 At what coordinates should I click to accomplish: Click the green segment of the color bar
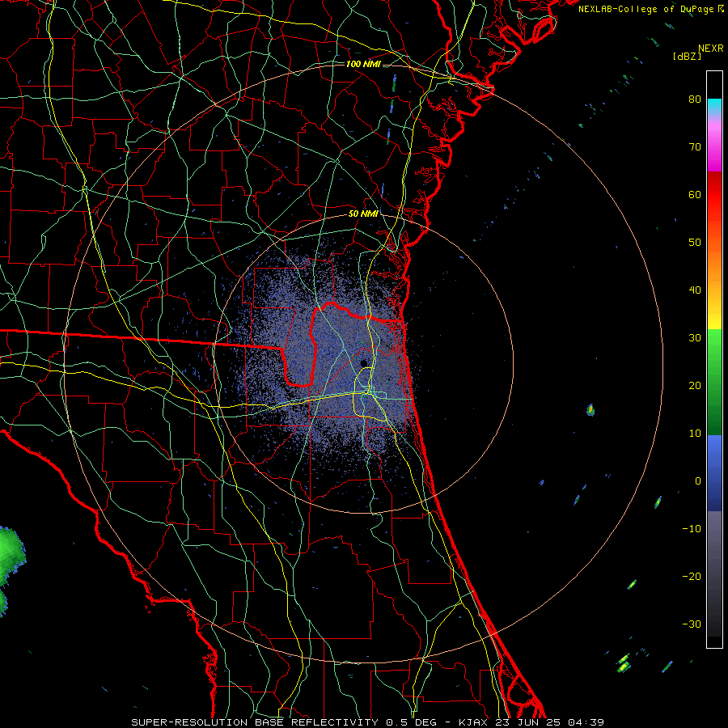tap(714, 382)
